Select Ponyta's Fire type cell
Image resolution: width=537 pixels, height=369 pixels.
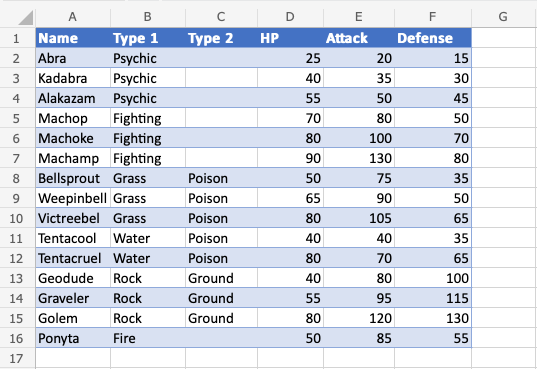tap(148, 339)
